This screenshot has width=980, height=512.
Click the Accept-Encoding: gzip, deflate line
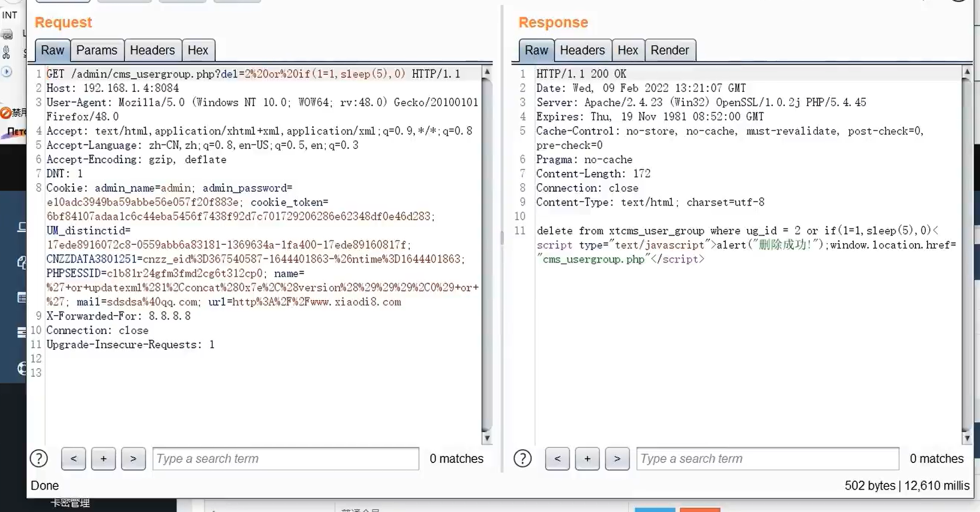[136, 159]
